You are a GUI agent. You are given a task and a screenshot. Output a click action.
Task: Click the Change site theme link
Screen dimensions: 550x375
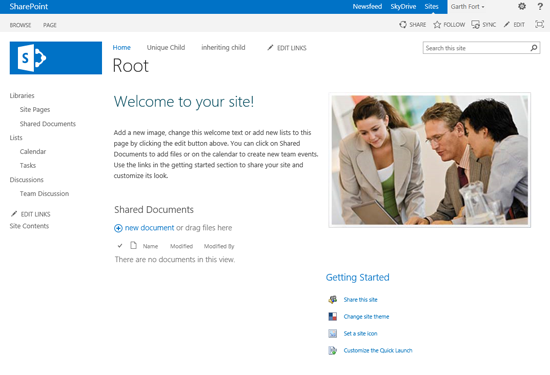[x=366, y=316]
